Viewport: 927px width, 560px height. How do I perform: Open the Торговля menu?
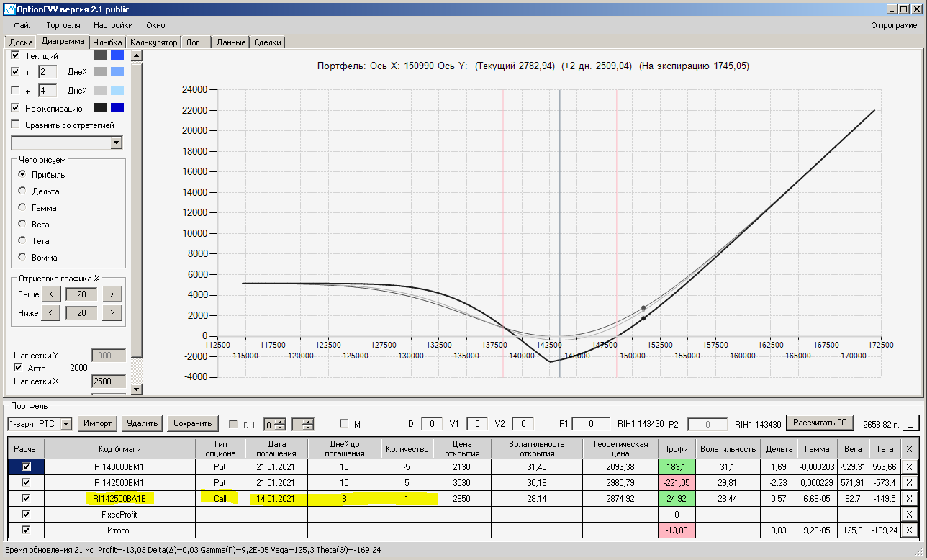[63, 25]
